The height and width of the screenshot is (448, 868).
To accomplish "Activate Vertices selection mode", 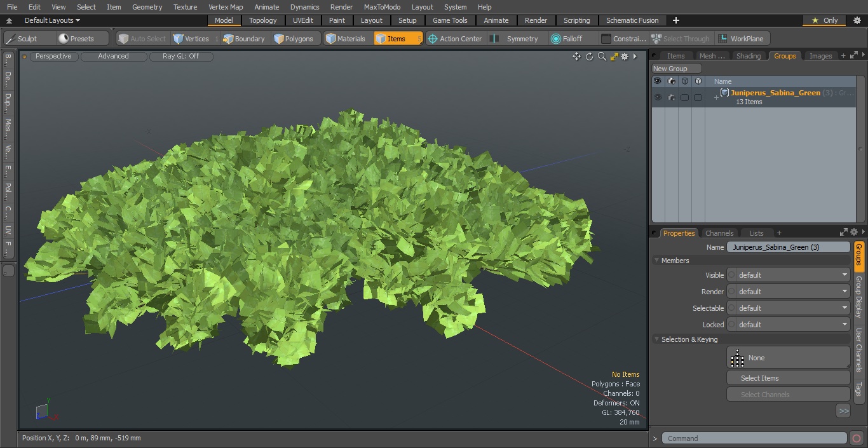I will 191,39.
